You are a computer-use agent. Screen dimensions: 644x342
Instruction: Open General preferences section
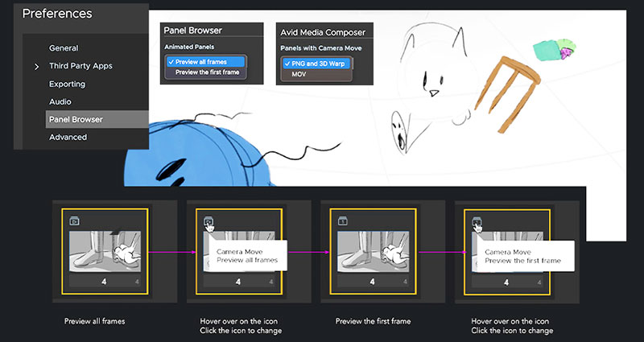[64, 48]
